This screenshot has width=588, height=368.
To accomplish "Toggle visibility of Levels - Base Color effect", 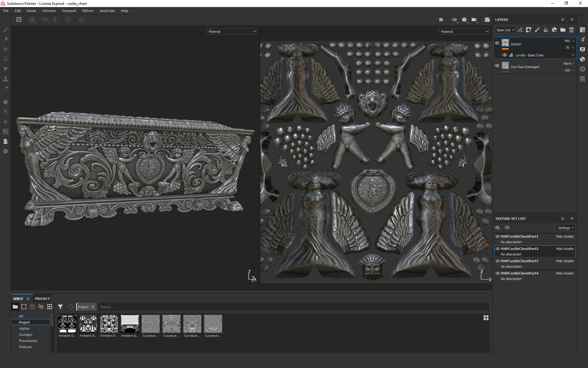I will [504, 55].
